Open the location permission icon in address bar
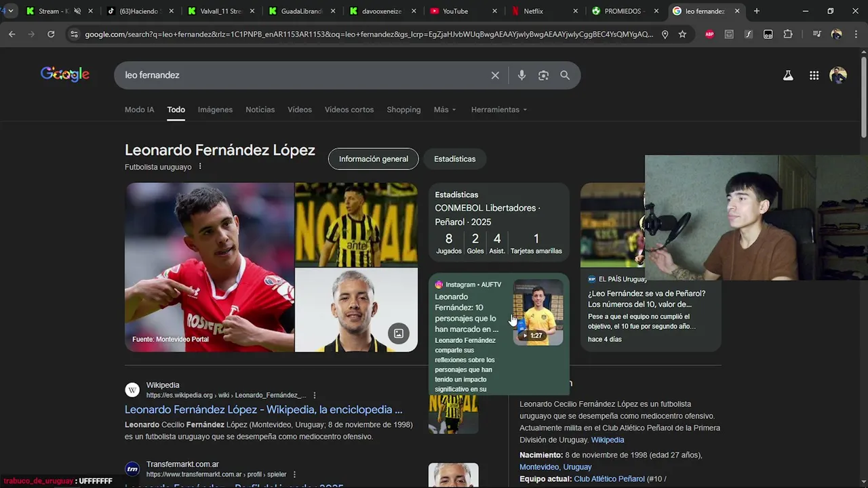The height and width of the screenshot is (488, 868). pyautogui.click(x=665, y=34)
